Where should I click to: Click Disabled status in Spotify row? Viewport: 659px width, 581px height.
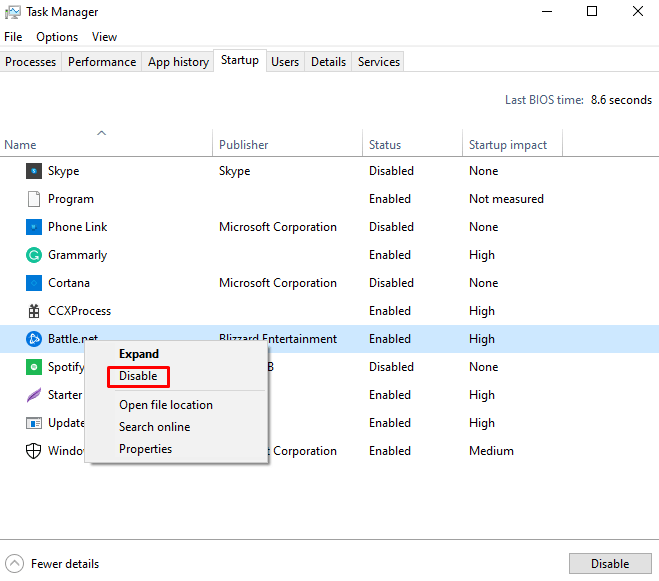point(391,367)
